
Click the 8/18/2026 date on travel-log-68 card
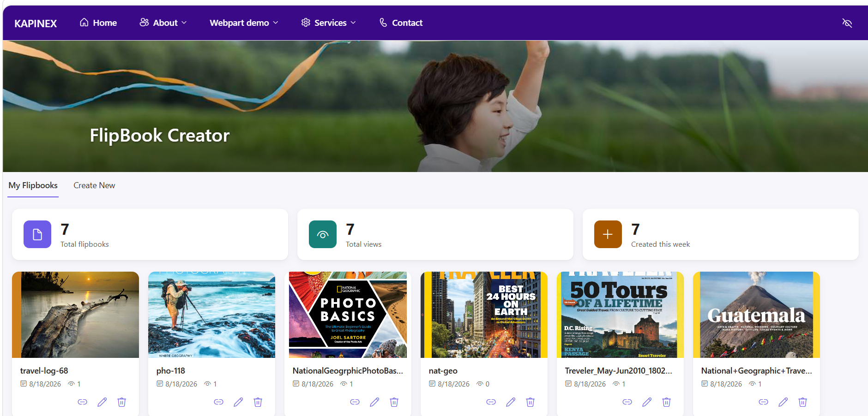click(45, 384)
